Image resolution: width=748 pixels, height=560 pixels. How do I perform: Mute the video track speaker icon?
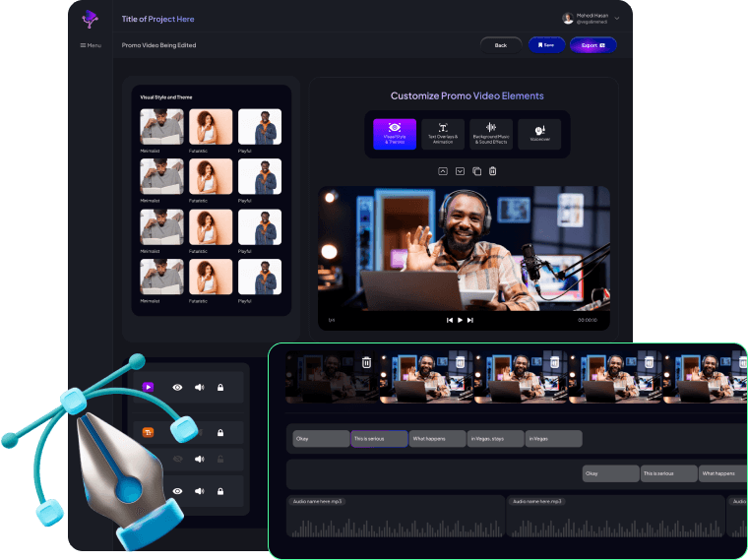point(200,388)
